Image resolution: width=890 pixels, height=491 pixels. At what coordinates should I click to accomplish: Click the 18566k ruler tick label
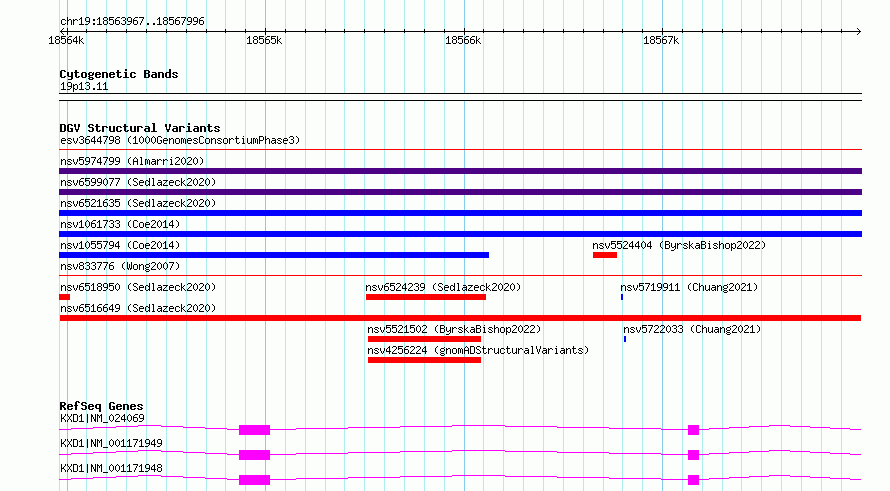click(463, 40)
